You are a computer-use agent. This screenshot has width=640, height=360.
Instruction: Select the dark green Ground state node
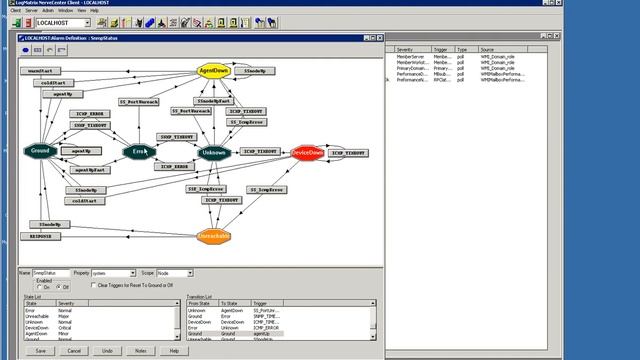40,151
